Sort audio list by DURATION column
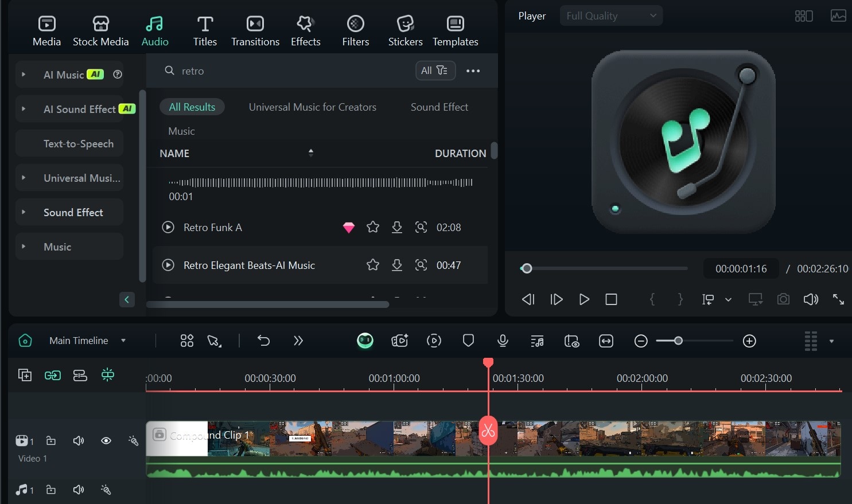 coord(460,154)
